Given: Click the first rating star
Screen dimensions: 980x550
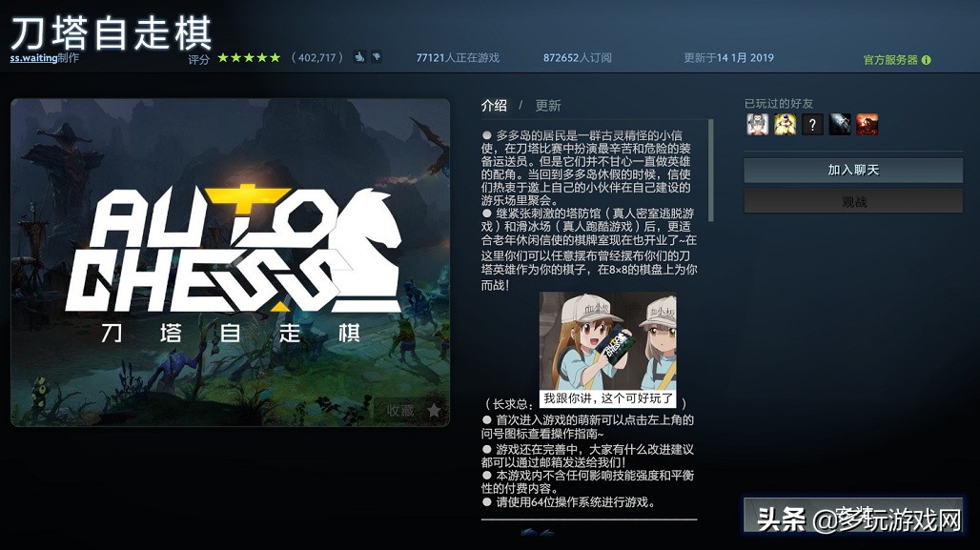Looking at the screenshot, I should click(x=222, y=57).
